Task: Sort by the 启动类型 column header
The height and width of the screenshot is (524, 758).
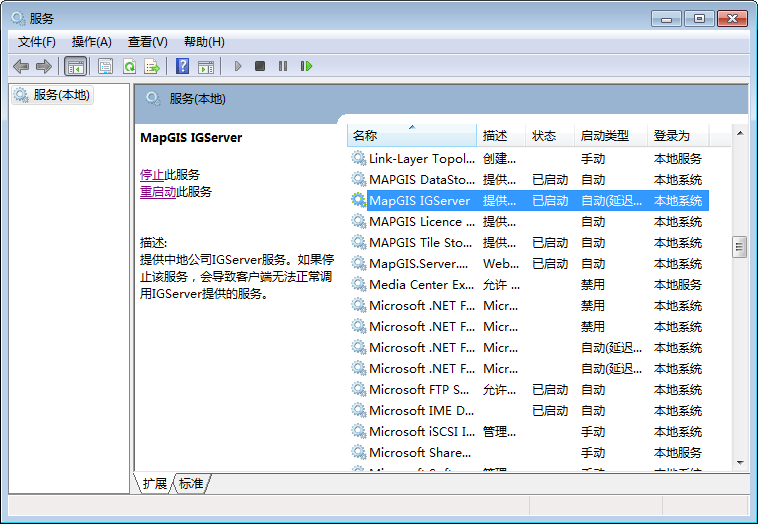Action: click(611, 135)
